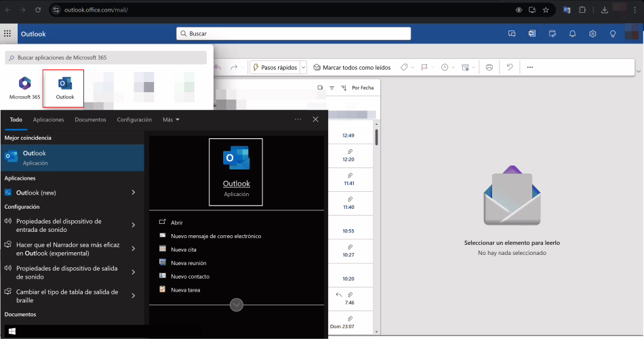Click the large Outlook application preview tile
This screenshot has width=644, height=339.
tap(236, 172)
